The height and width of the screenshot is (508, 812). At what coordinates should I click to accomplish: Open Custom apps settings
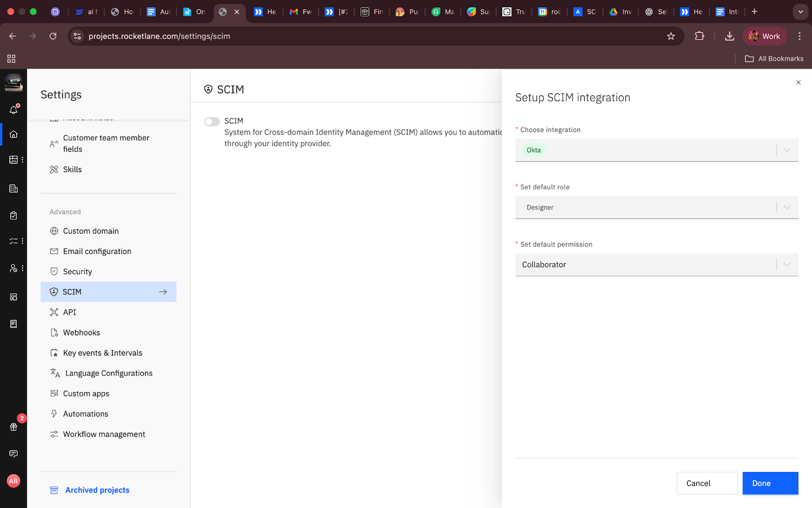(108, 394)
